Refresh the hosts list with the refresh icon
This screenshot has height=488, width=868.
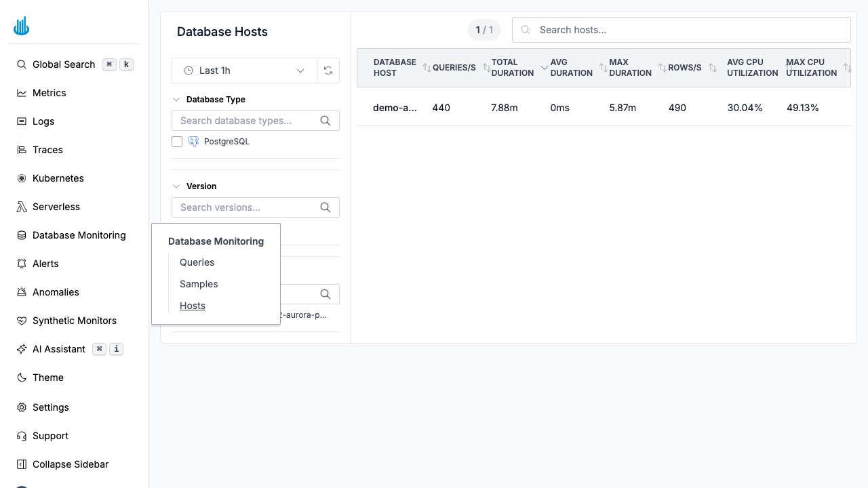328,70
